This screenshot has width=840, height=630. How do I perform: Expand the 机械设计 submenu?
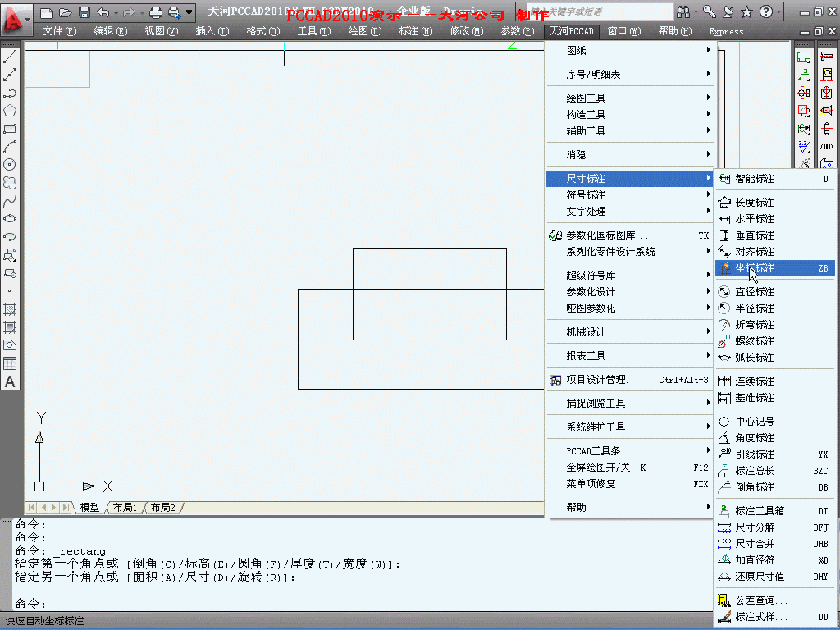[x=630, y=332]
